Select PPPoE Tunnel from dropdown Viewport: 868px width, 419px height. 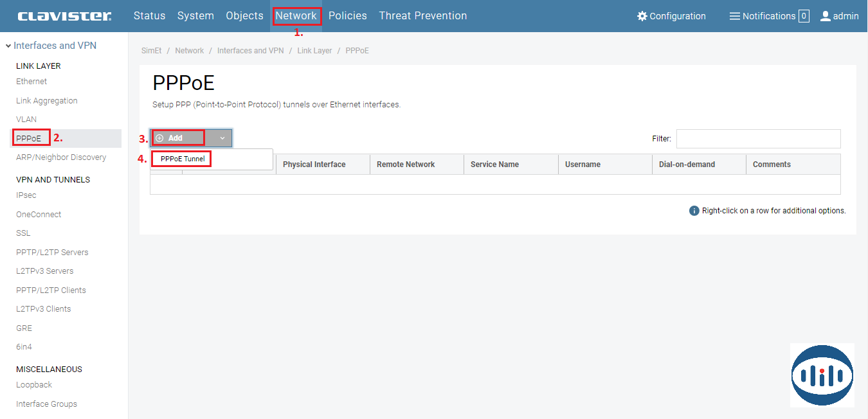click(x=183, y=159)
